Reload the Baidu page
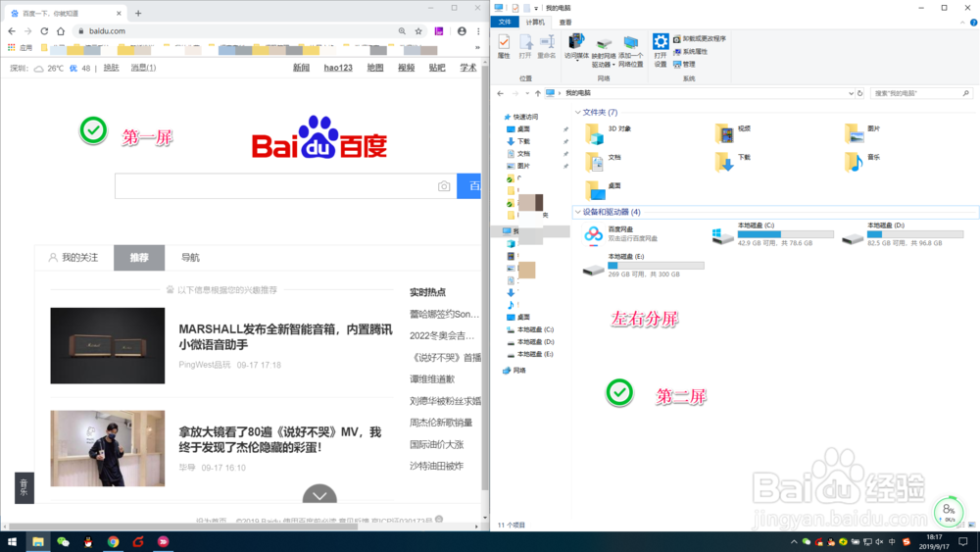 (44, 31)
